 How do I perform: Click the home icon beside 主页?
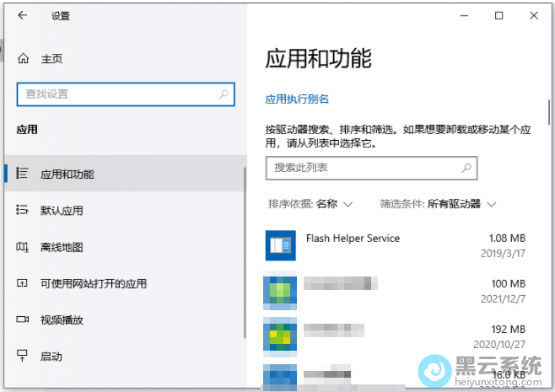pos(23,59)
